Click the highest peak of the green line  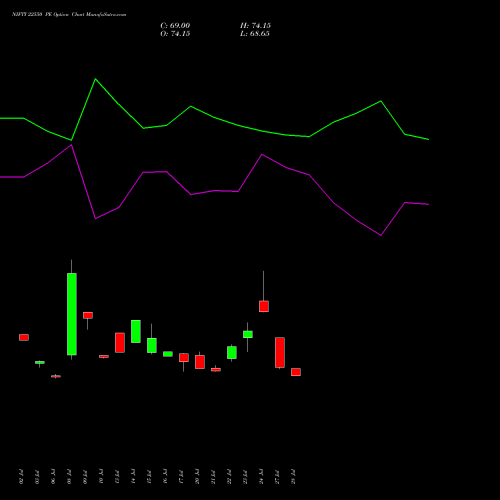click(x=95, y=79)
